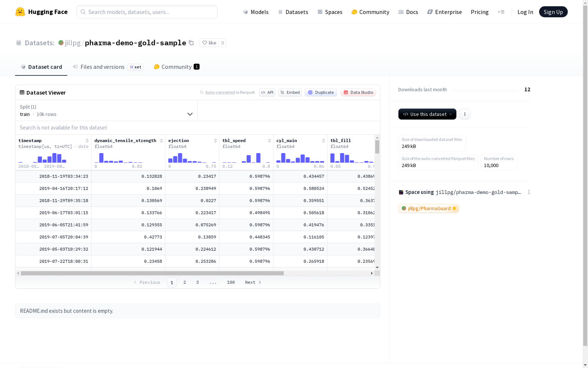Viewport: 588px width, 368px height.
Task: Click the cyl_main histogram chart
Action: pos(300,158)
